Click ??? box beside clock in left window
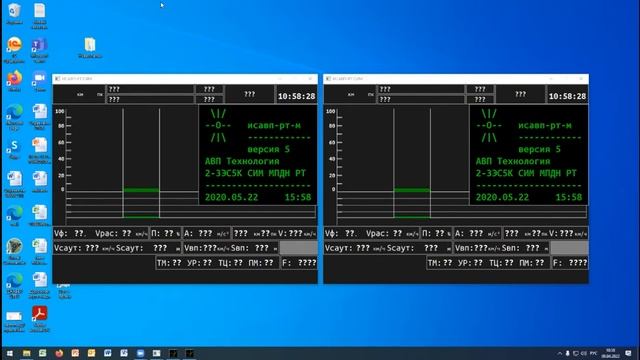The image size is (640, 360). 250,94
